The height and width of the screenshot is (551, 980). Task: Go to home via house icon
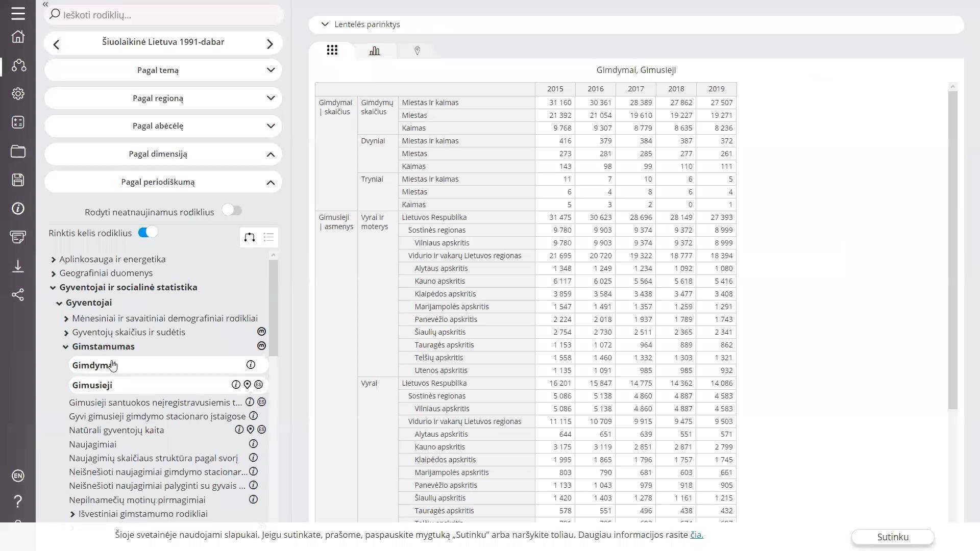(x=18, y=37)
